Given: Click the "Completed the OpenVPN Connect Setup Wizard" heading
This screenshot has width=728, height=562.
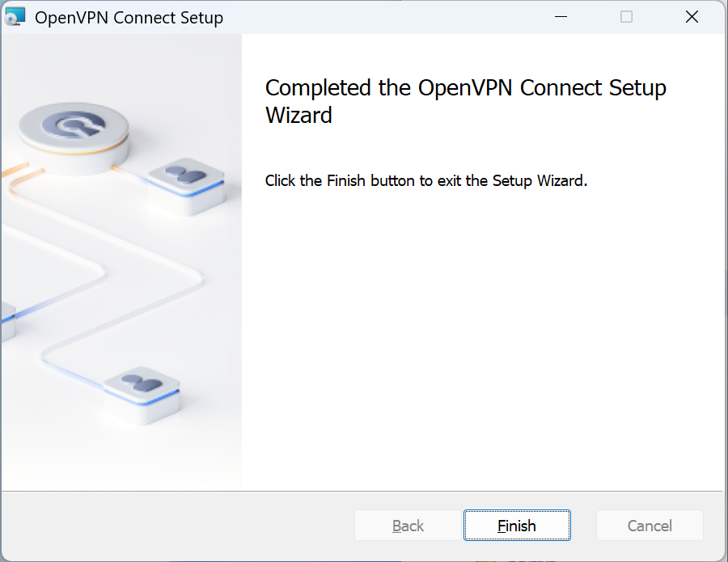Looking at the screenshot, I should (x=465, y=101).
